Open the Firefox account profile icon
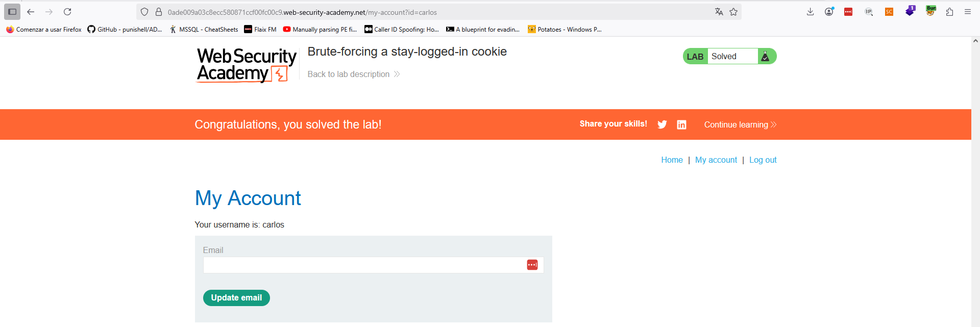 point(829,12)
